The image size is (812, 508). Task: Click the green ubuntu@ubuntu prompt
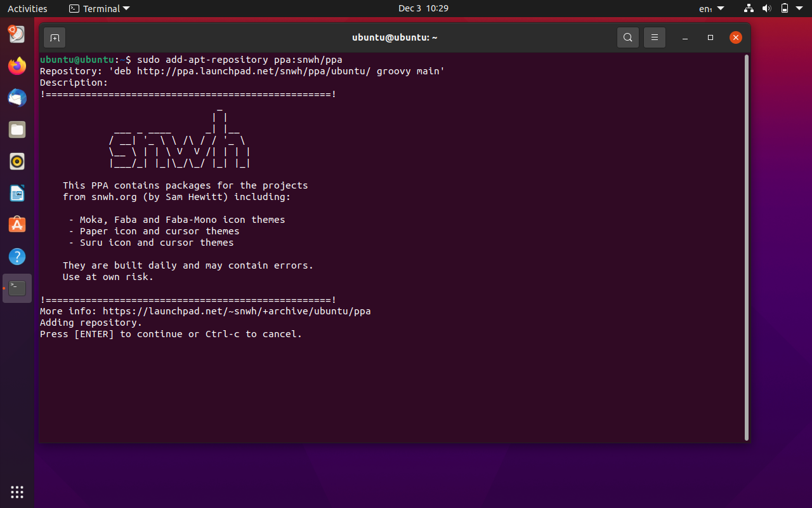click(77, 60)
